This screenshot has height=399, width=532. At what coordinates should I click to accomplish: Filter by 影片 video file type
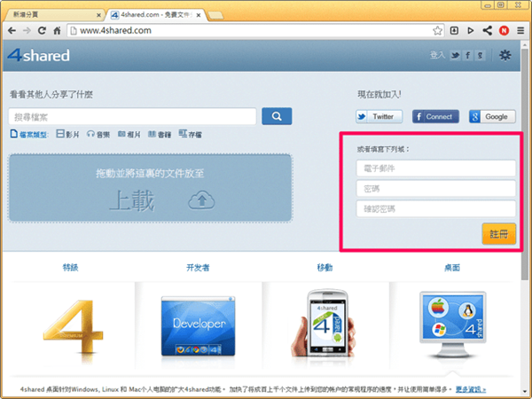(x=67, y=135)
